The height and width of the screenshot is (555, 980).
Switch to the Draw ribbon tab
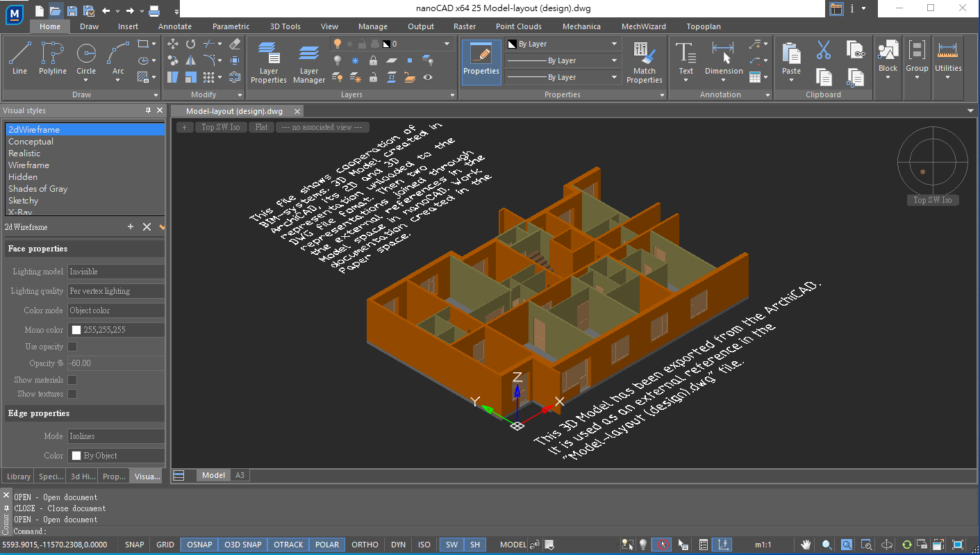point(89,26)
